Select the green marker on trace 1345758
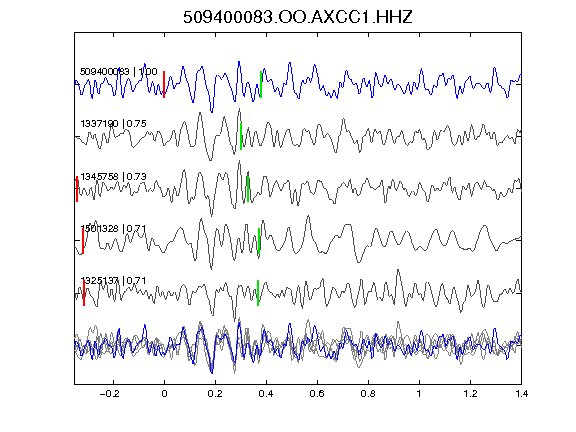The image size is (576, 432). [x=248, y=189]
